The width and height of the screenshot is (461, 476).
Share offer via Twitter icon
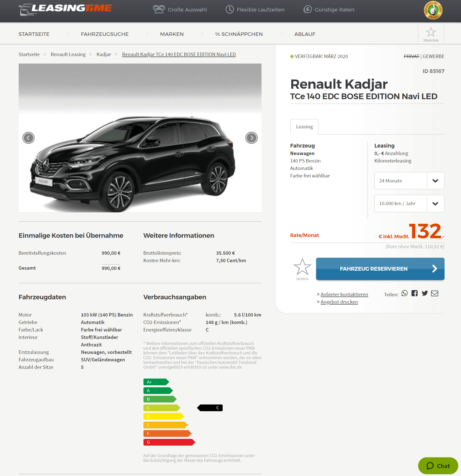click(x=425, y=293)
